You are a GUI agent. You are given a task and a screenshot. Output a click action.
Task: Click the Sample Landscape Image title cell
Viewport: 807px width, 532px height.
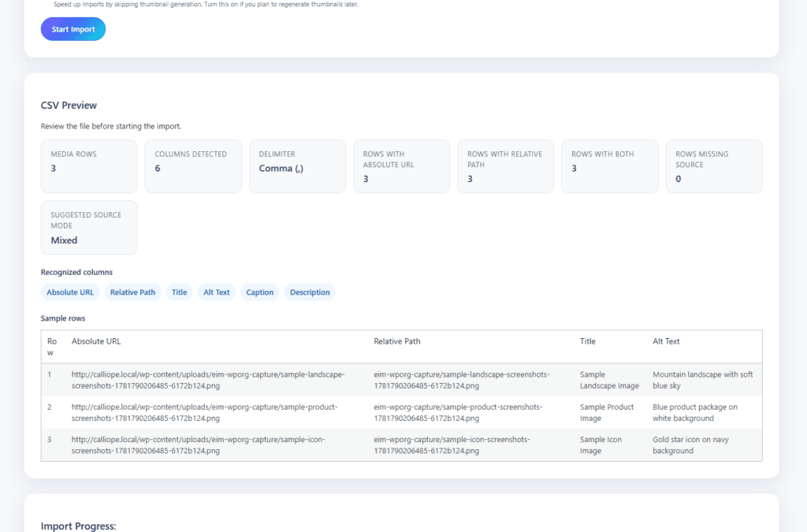[x=609, y=380]
